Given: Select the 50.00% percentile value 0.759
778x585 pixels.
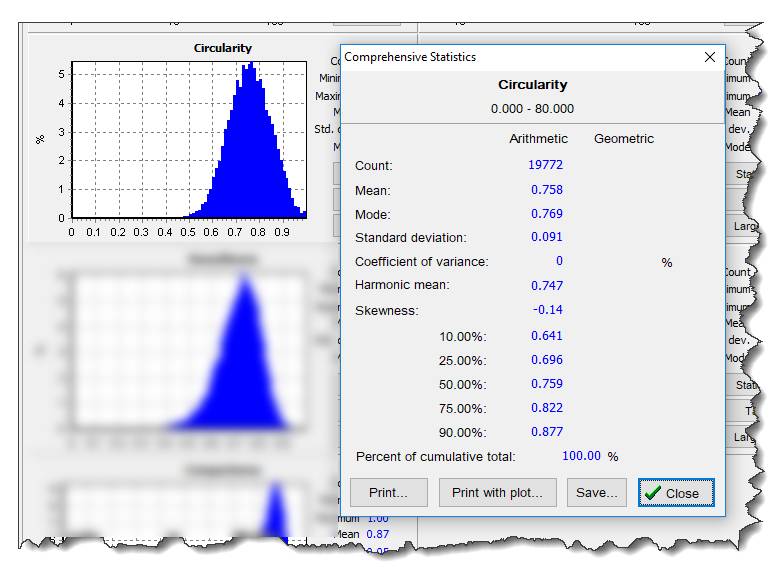Looking at the screenshot, I should pyautogui.click(x=547, y=384).
